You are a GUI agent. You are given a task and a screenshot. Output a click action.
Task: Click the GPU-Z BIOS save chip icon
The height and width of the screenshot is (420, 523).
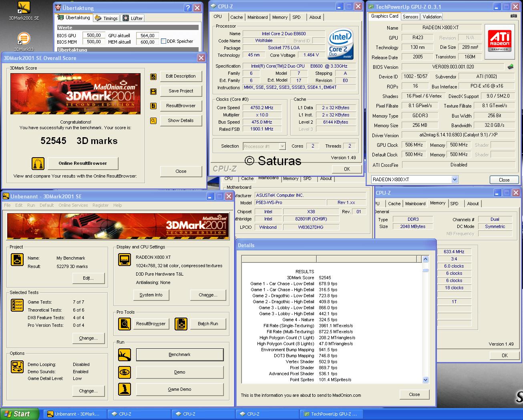511,67
